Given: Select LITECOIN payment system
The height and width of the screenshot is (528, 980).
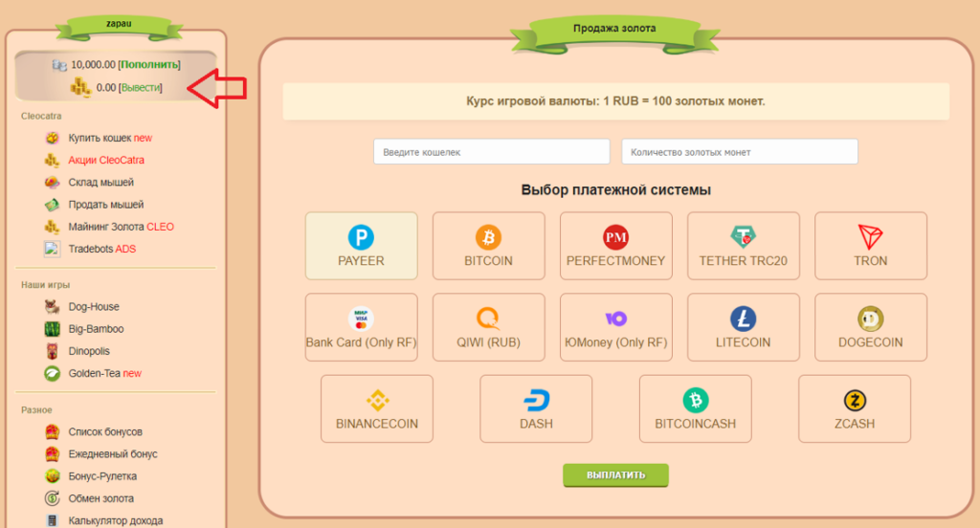Looking at the screenshot, I should pos(743,327).
